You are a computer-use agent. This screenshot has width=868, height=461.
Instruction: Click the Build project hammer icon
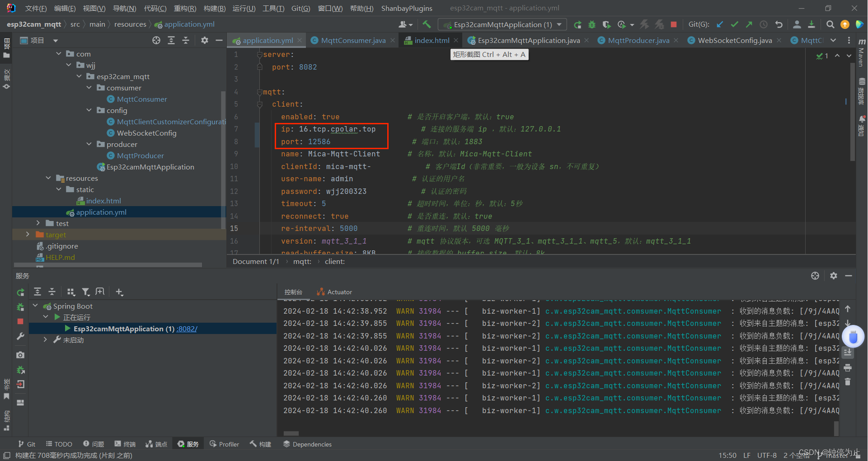(427, 24)
